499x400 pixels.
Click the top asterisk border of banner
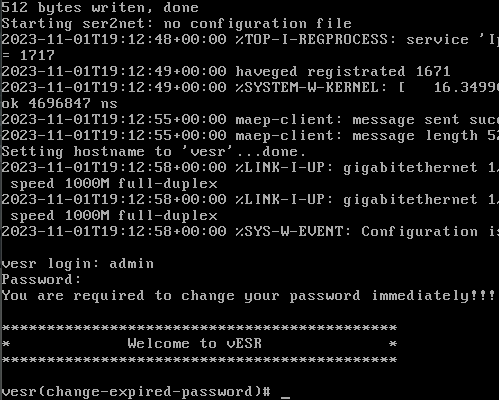coord(199,328)
